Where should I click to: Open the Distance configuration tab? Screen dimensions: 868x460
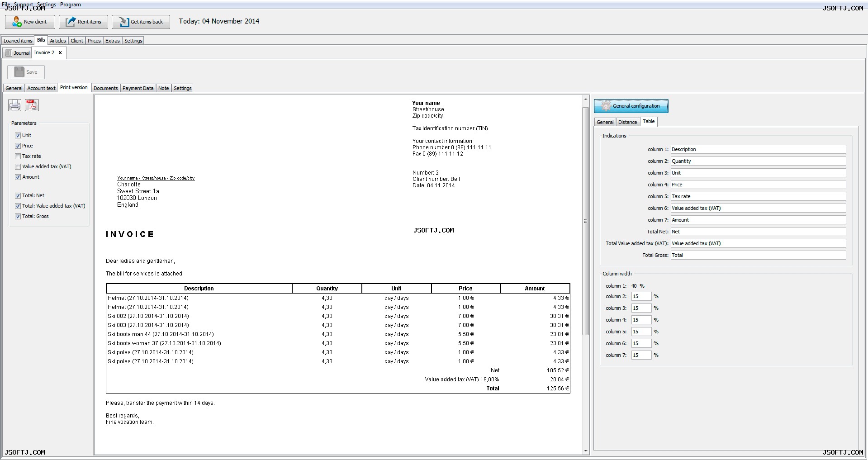(627, 122)
